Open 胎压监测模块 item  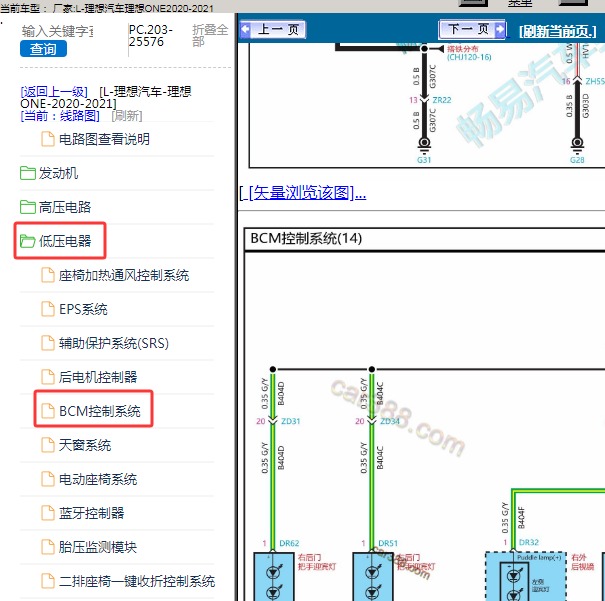click(x=98, y=547)
